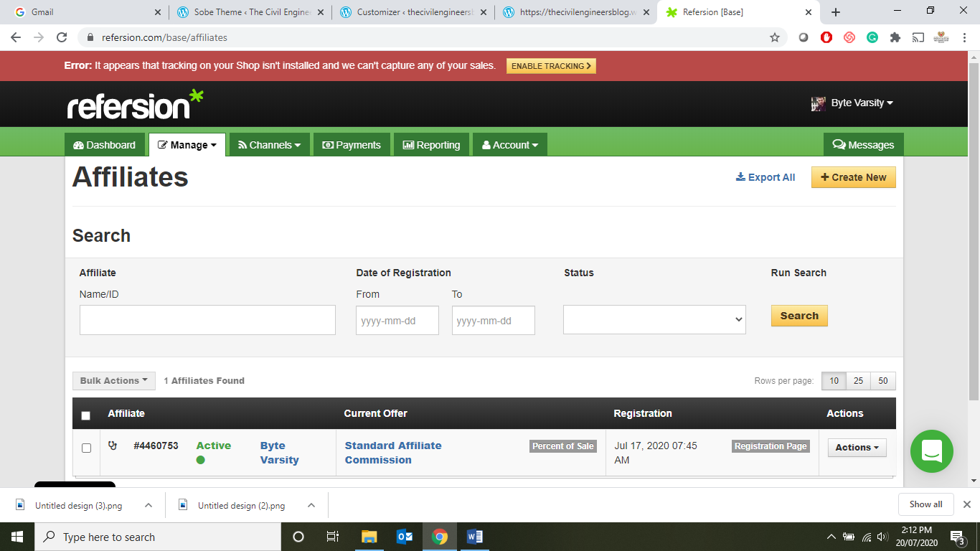Open the Status dropdown
This screenshot has width=980, height=551.
(654, 320)
